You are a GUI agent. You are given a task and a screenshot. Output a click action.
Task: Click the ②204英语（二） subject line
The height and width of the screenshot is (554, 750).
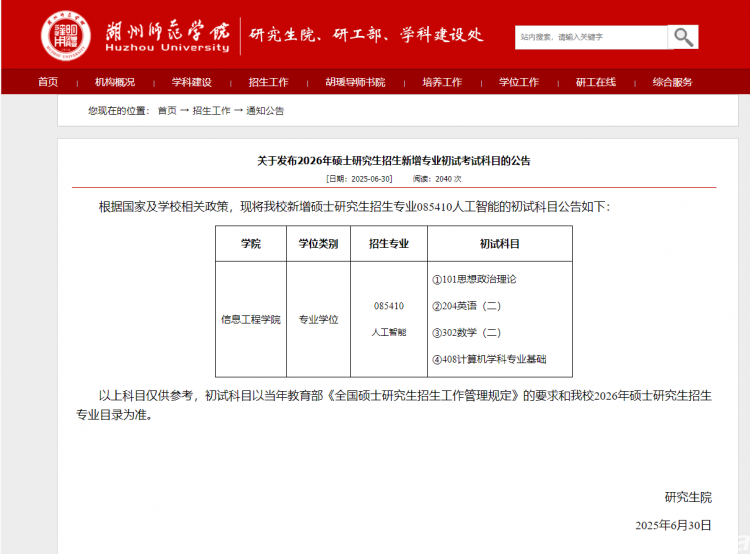[467, 306]
